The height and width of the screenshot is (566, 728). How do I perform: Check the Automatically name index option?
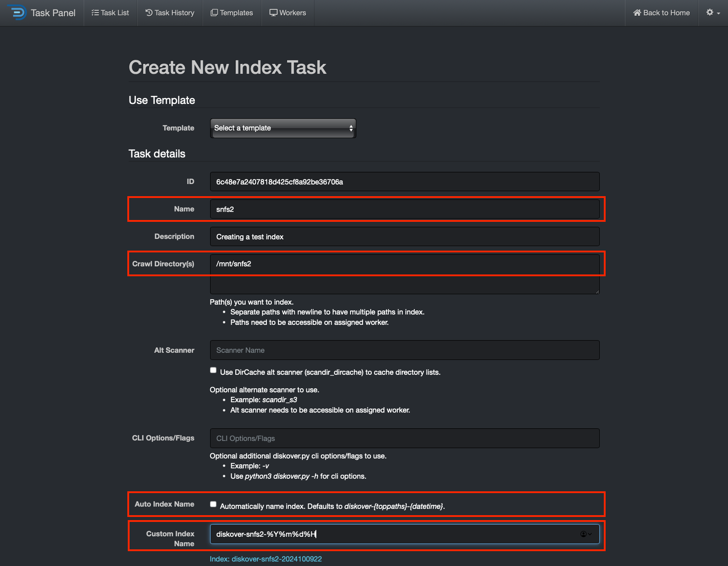click(213, 504)
